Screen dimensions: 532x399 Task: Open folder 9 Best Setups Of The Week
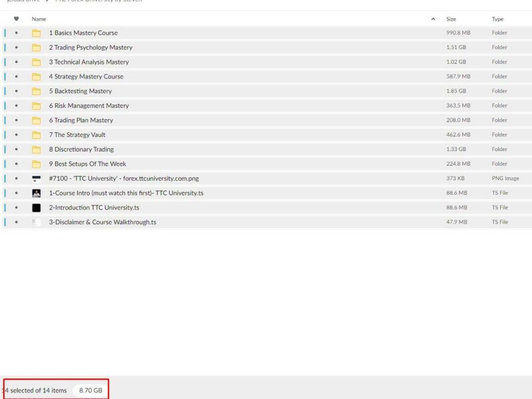click(x=87, y=164)
